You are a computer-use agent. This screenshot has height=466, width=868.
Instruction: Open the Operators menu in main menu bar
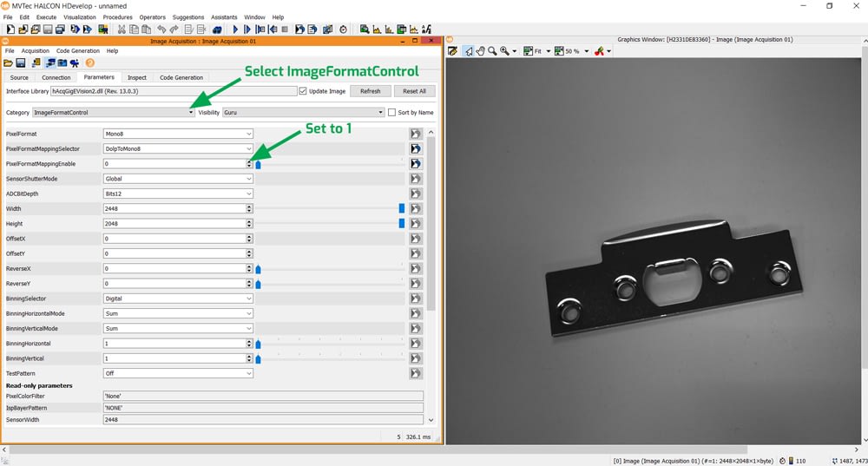[x=152, y=17]
